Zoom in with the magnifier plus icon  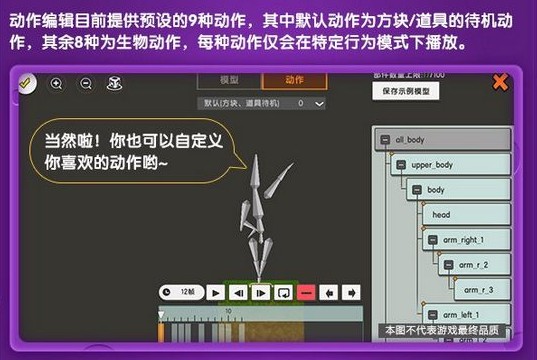[57, 84]
